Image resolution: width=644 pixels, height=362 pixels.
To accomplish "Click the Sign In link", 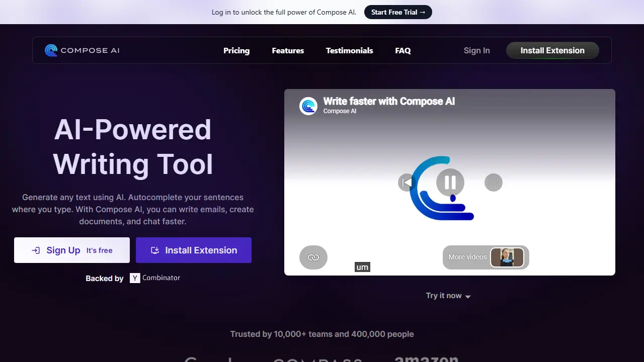I will tap(477, 50).
